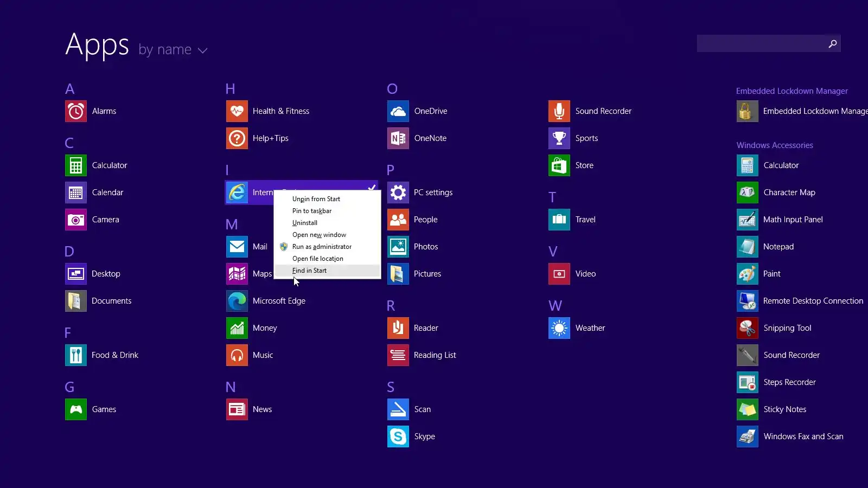This screenshot has width=868, height=488.
Task: Choose Uninstall from context menu
Action: tap(327, 223)
